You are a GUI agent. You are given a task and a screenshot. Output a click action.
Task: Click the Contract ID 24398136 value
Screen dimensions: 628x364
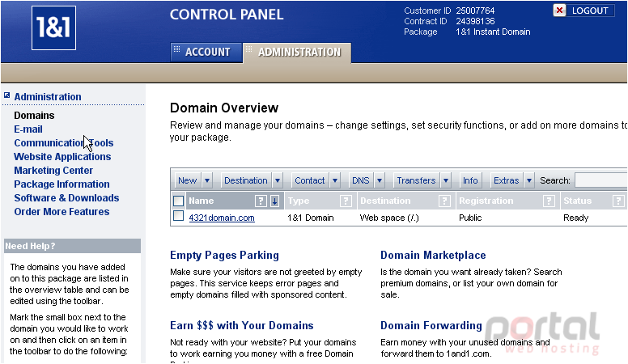pos(475,21)
